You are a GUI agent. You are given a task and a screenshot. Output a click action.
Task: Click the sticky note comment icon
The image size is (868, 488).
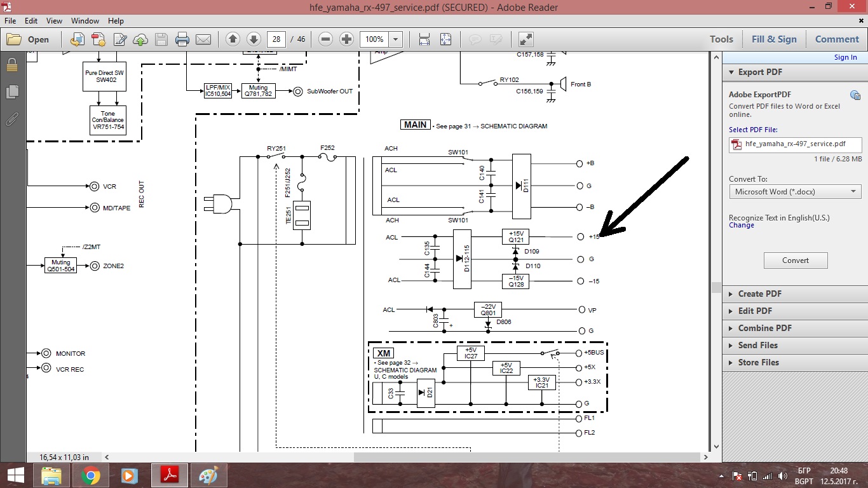tap(475, 39)
